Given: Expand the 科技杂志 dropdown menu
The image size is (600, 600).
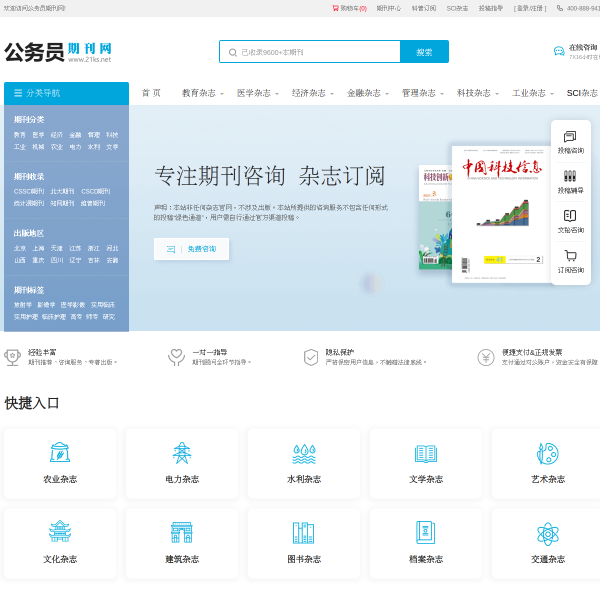Looking at the screenshot, I should 478,93.
